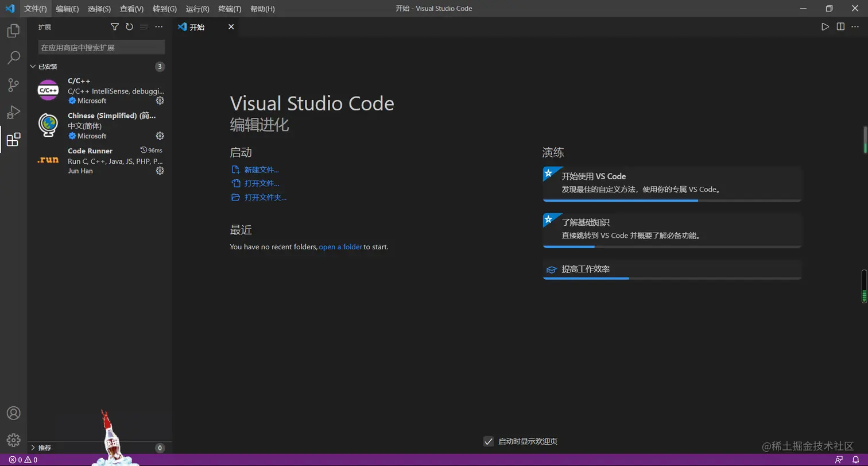The height and width of the screenshot is (466, 868).
Task: Open the Run and Debug view
Action: coord(13,112)
